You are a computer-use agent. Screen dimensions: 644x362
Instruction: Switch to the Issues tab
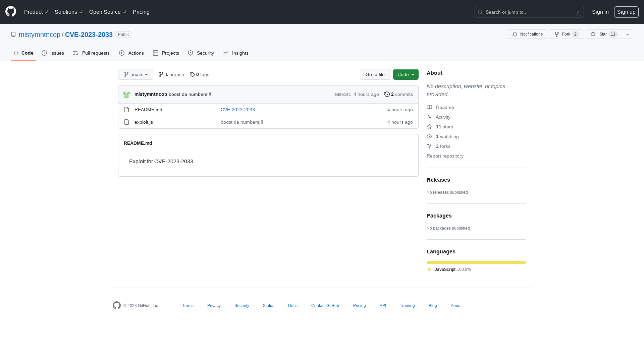[x=53, y=53]
